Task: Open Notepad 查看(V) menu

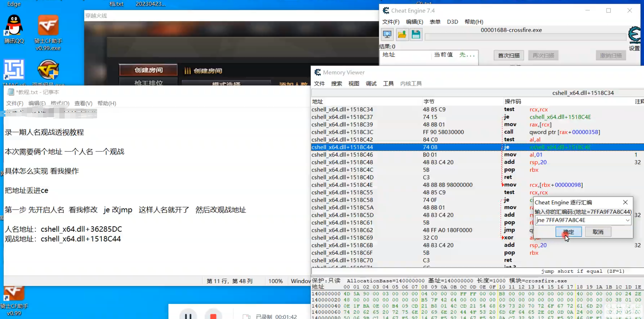Action: point(83,103)
